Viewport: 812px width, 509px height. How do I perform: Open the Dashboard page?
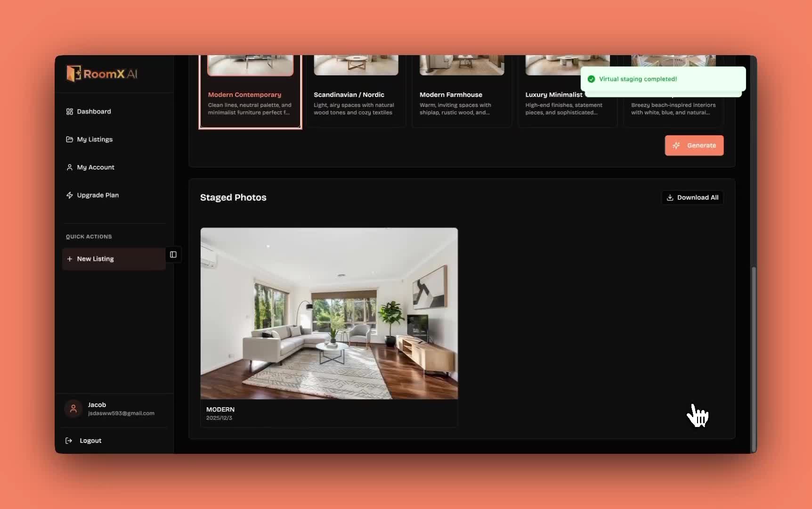point(95,111)
